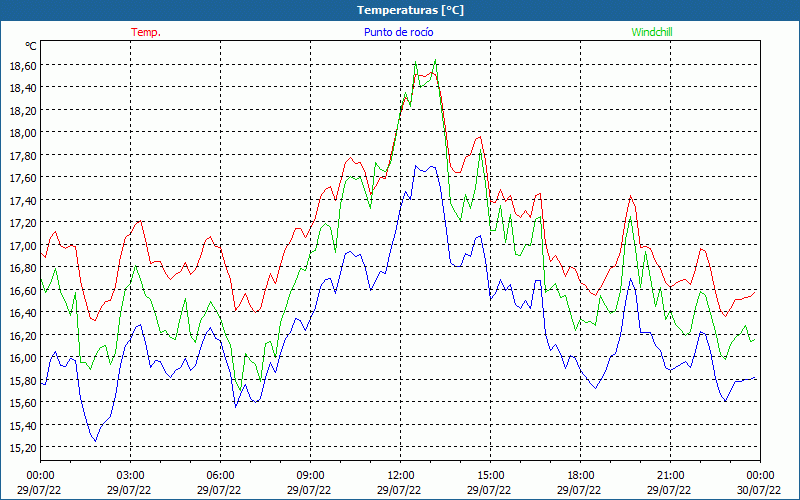Image resolution: width=800 pixels, height=500 pixels.
Task: Click the 'Temperaturas [°C]' chart title
Action: [410, 10]
